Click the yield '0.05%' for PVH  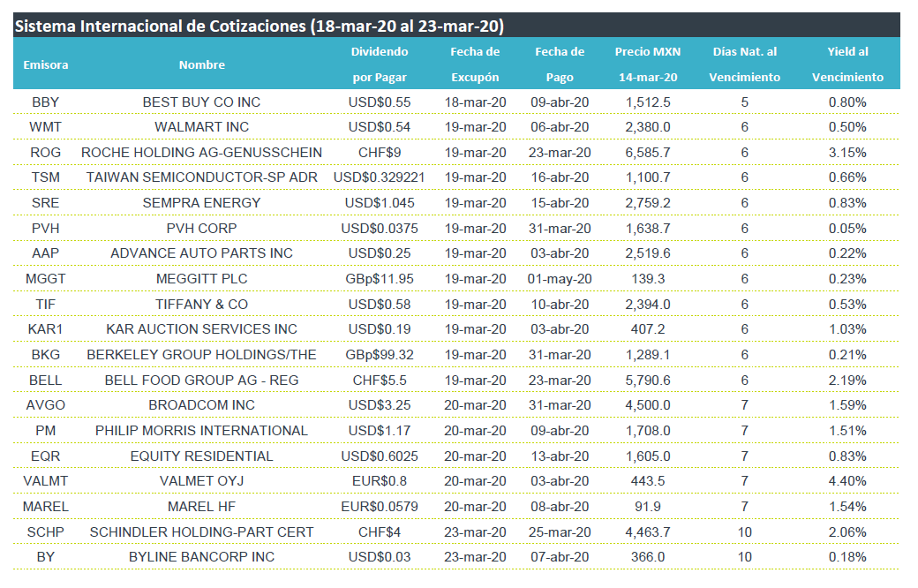click(847, 229)
